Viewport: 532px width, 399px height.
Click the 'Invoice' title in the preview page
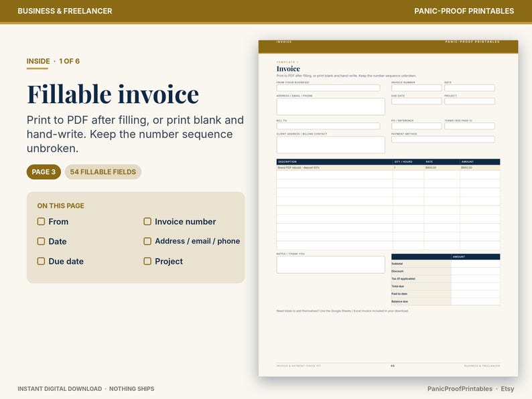(x=288, y=69)
